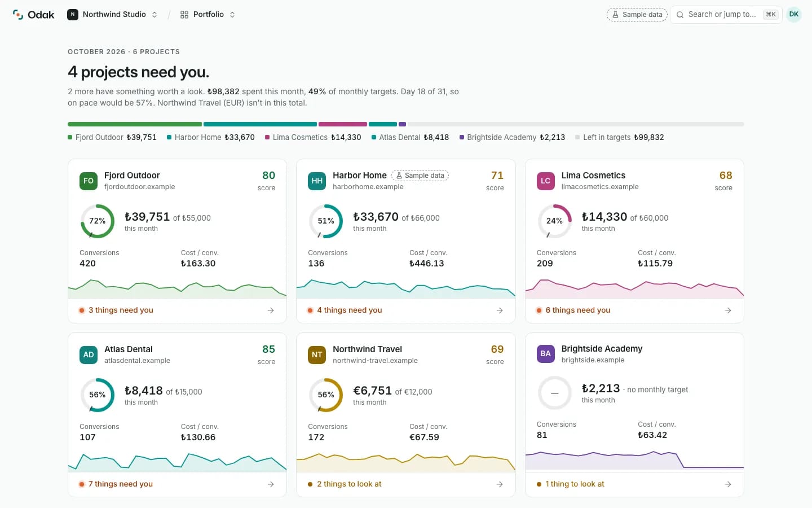
Task: Click the Northwind Travel NT avatar icon
Action: 317,354
